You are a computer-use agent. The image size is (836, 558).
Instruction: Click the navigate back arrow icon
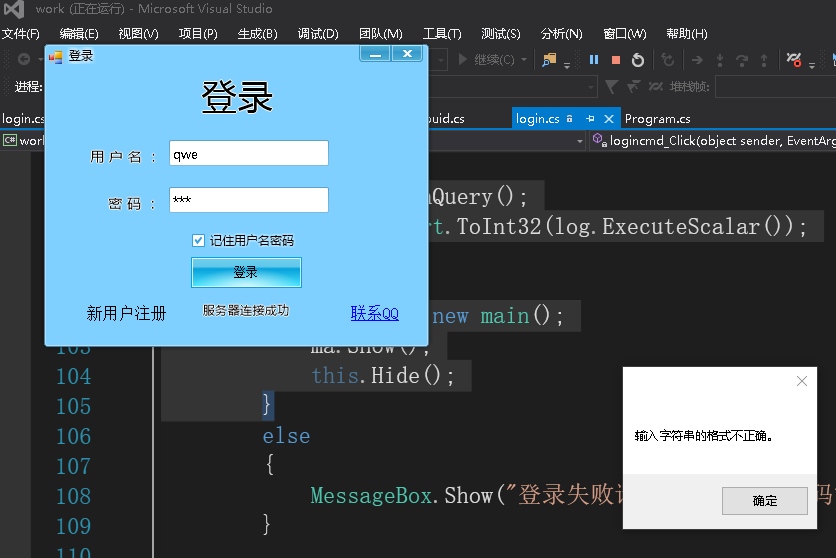(23, 59)
